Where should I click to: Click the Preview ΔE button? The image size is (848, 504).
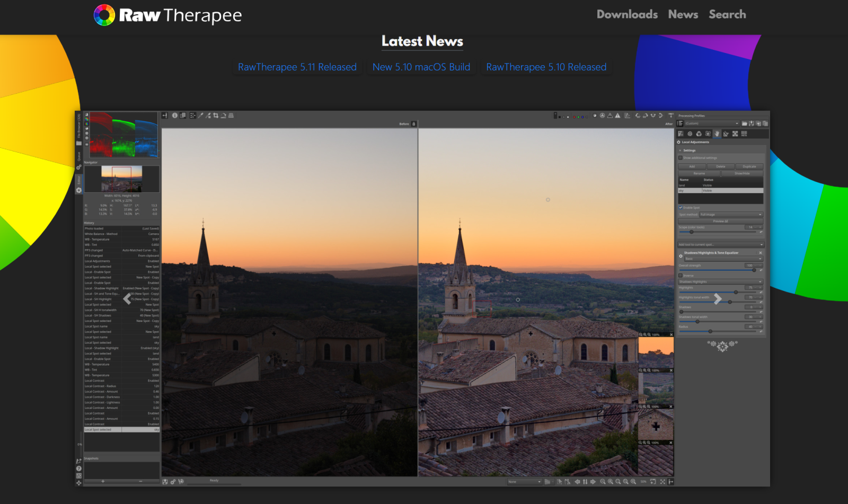(x=721, y=221)
